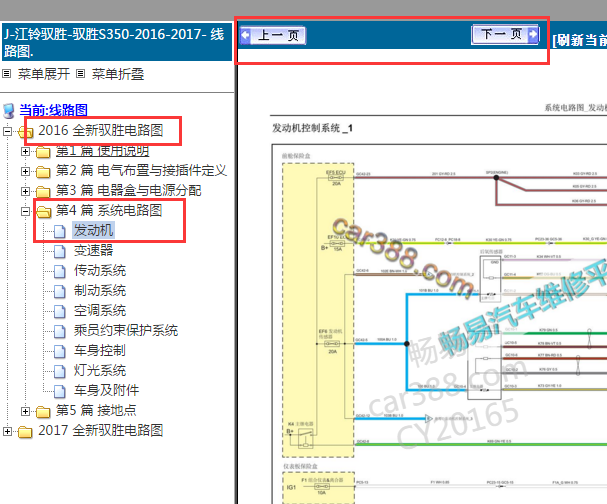Image resolution: width=607 pixels, height=504 pixels.
Task: Expand the 第5篇 接地点 node
Action: [25, 411]
